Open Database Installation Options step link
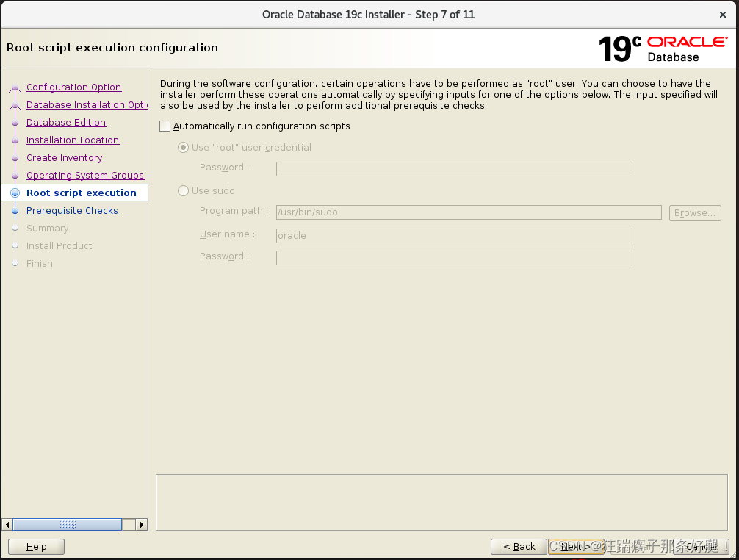 [x=87, y=104]
